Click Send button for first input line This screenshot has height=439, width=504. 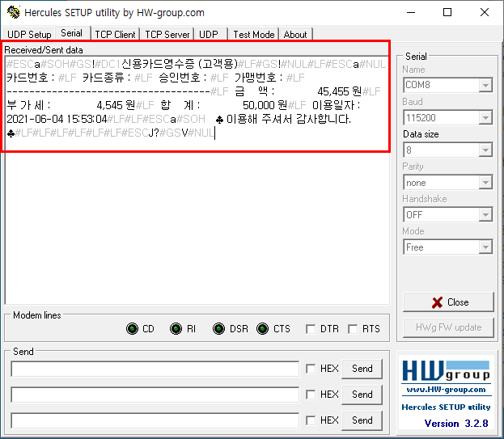362,369
